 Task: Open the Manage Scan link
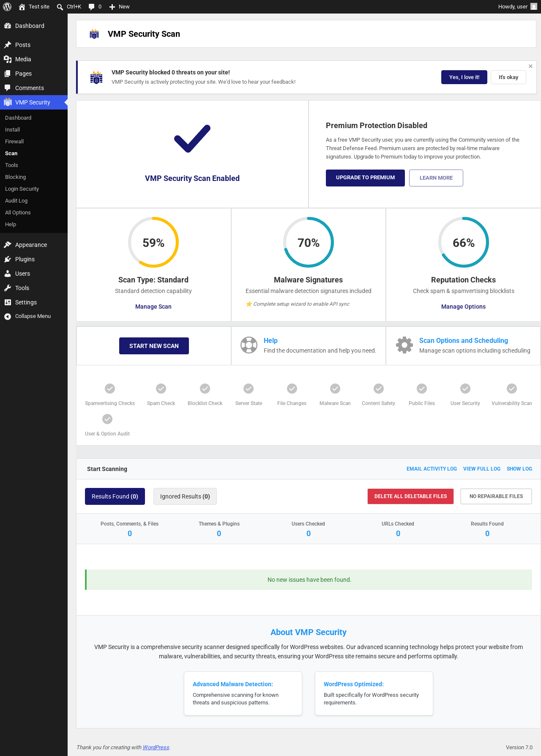[x=153, y=307]
